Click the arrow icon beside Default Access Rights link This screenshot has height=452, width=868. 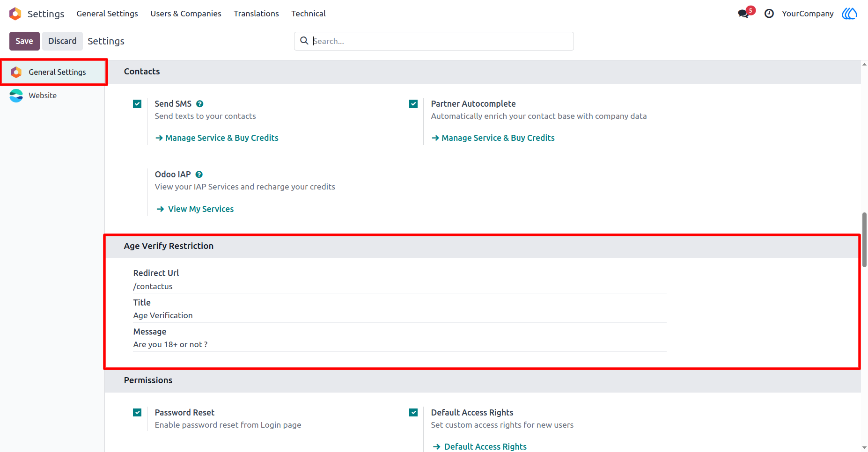(x=436, y=447)
